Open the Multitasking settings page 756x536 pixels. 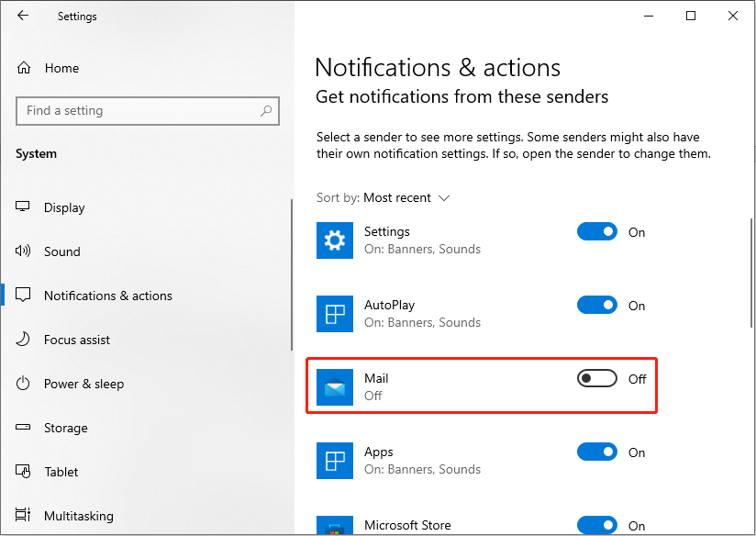click(x=79, y=516)
